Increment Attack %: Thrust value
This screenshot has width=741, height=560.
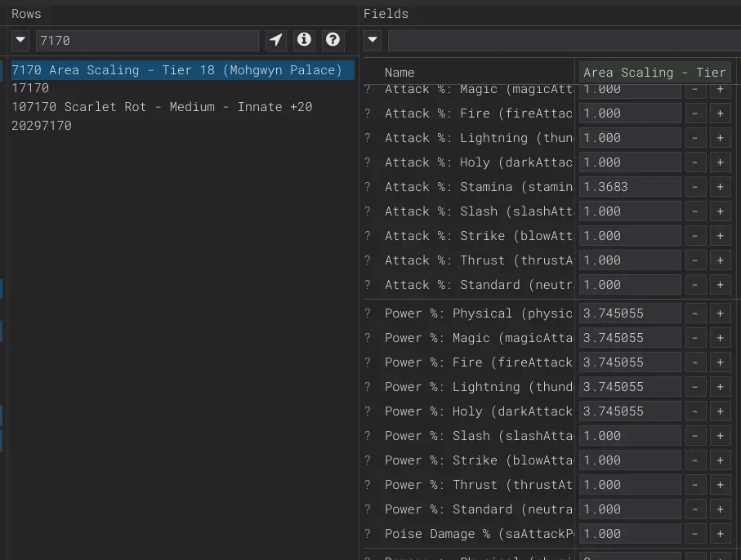pyautogui.click(x=720, y=260)
